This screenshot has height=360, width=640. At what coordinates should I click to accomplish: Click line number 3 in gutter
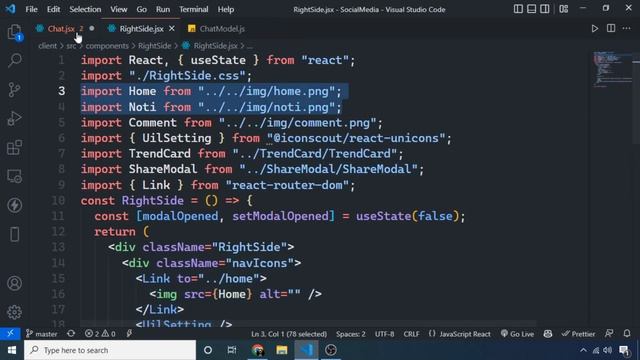[x=61, y=91]
